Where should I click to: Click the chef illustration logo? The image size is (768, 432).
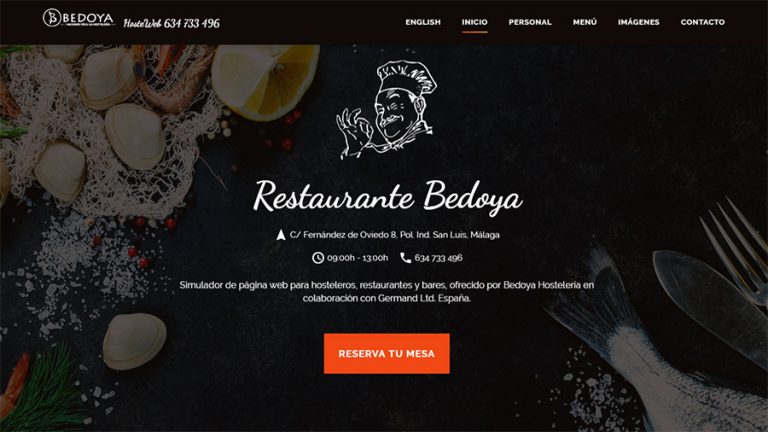386,110
